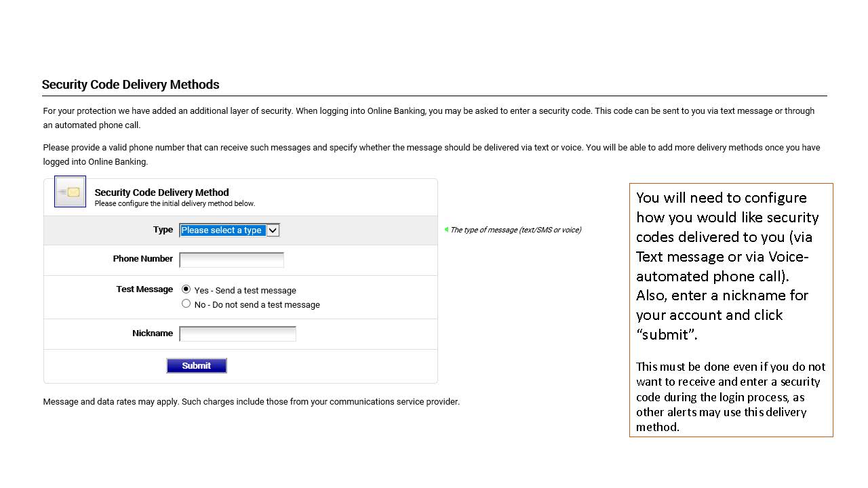Click the 'Type' field label
This screenshot has width=868, height=488.
coord(163,230)
